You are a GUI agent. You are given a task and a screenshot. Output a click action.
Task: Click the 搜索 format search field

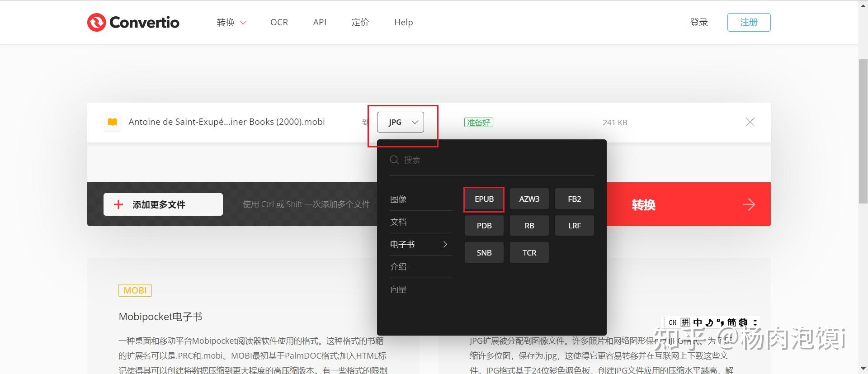[x=491, y=160]
